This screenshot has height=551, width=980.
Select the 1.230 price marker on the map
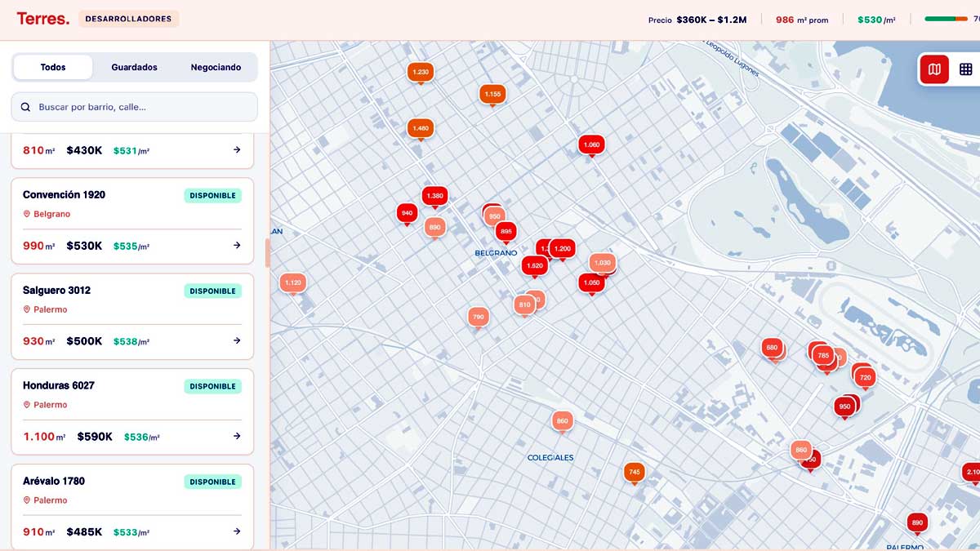click(x=420, y=71)
